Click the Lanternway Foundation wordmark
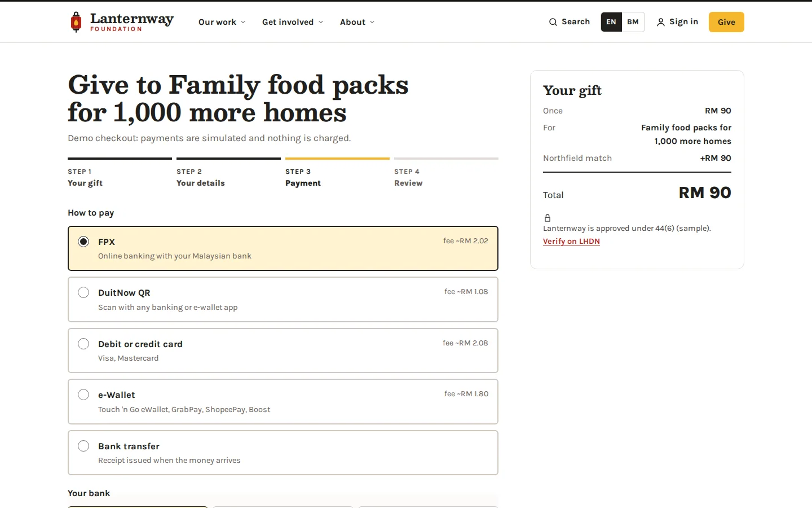The height and width of the screenshot is (508, 812). (x=132, y=22)
